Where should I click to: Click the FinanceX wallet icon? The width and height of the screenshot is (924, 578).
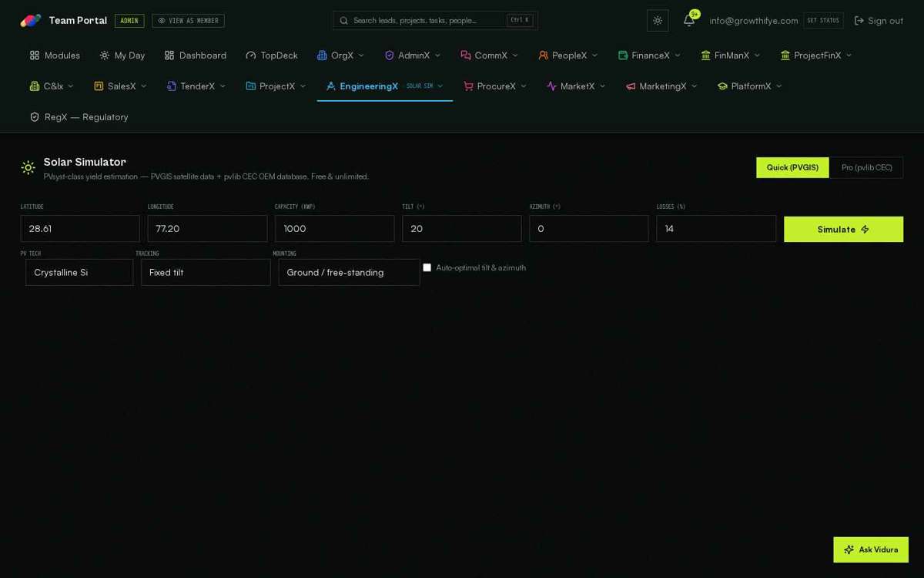[623, 55]
